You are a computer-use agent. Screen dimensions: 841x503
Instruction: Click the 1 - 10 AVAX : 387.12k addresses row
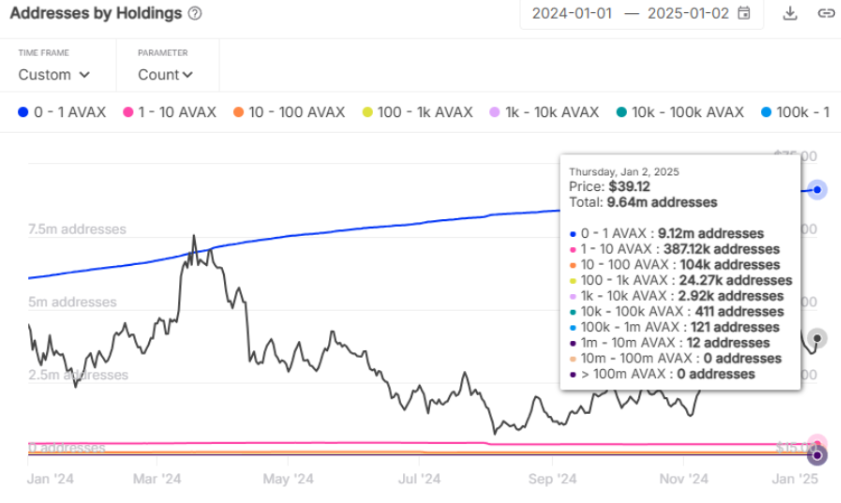tap(674, 249)
